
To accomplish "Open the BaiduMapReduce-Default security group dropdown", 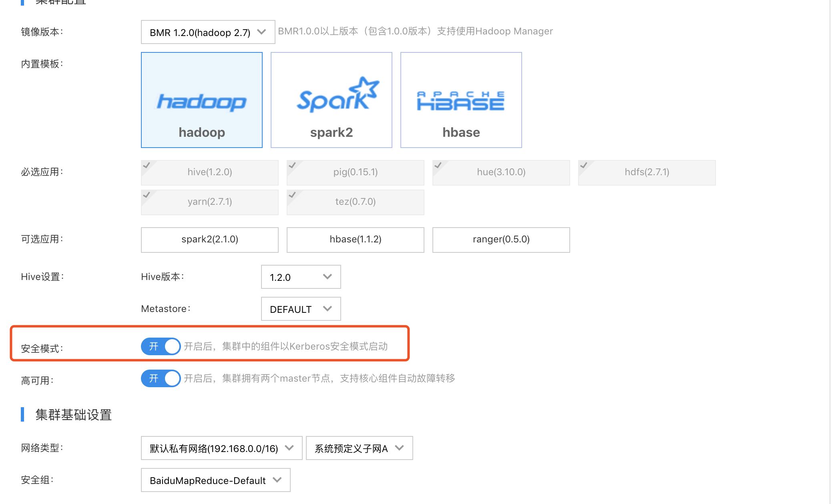I will (x=215, y=480).
